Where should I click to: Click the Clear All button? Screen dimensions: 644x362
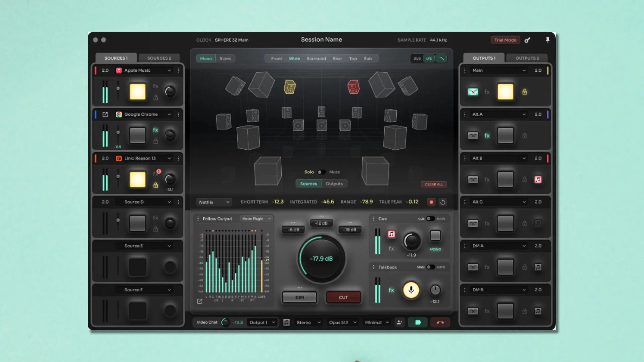click(x=434, y=184)
